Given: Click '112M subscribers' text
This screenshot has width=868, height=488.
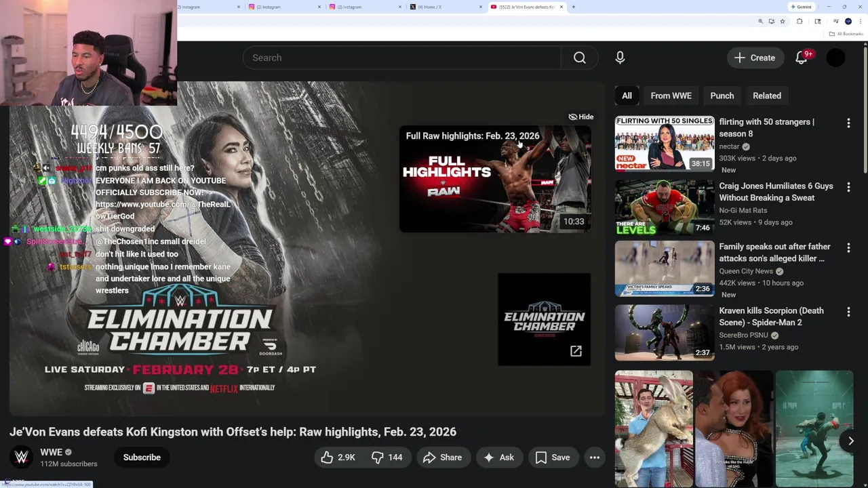Looking at the screenshot, I should tap(68, 464).
